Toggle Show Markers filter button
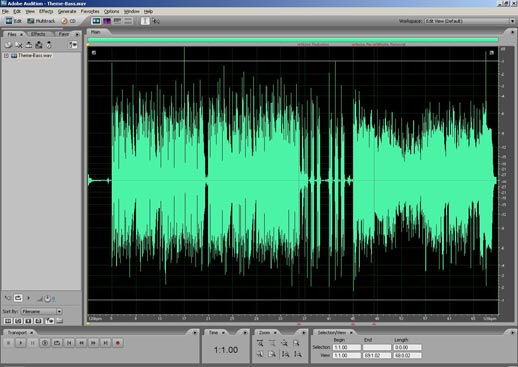 point(49,321)
